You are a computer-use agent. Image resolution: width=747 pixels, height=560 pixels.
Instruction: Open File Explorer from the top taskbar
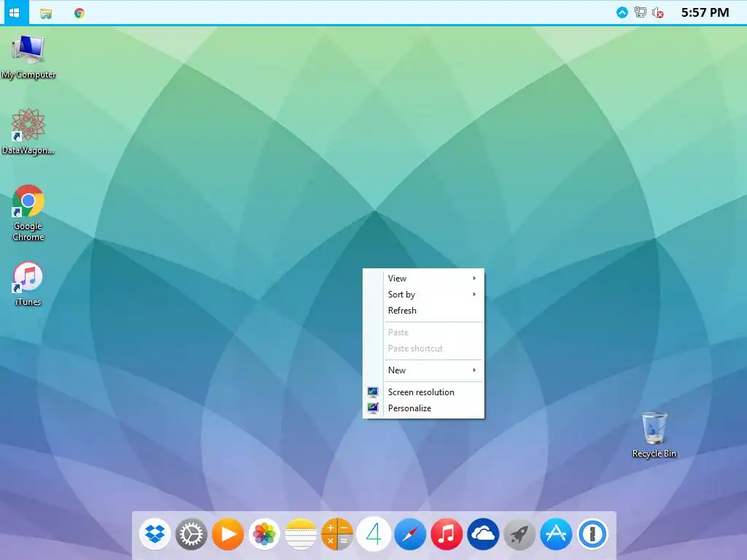click(46, 13)
